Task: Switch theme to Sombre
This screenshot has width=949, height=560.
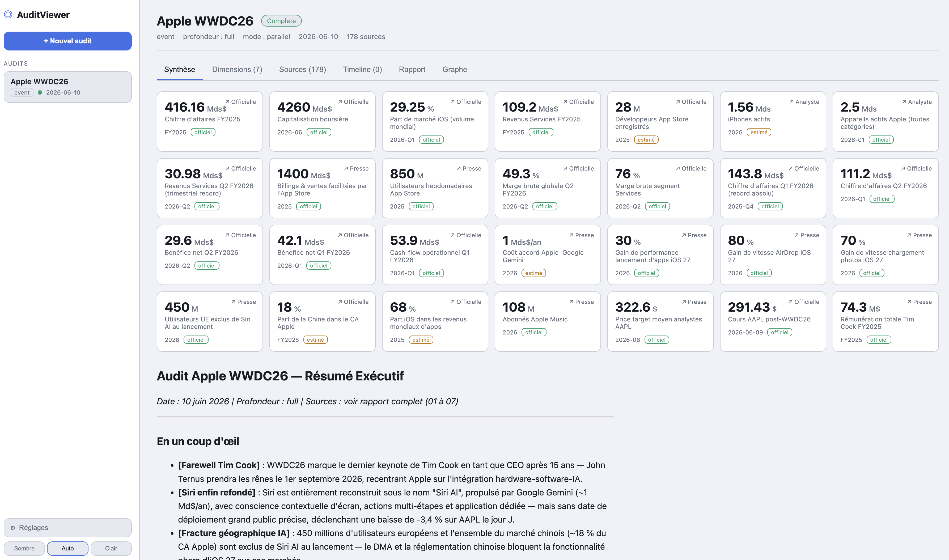Action: pos(24,548)
